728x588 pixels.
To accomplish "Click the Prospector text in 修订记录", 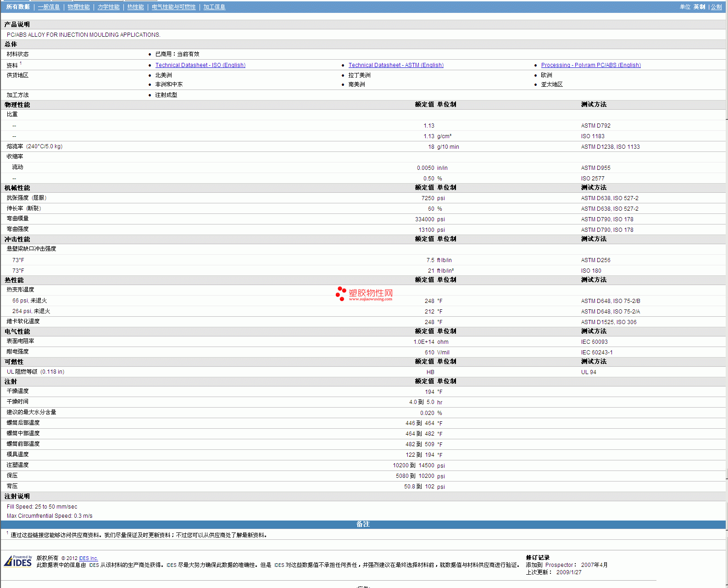I will click(559, 565).
